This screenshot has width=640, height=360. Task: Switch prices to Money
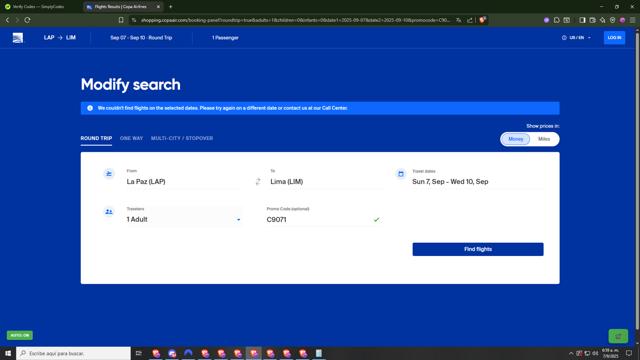click(516, 139)
